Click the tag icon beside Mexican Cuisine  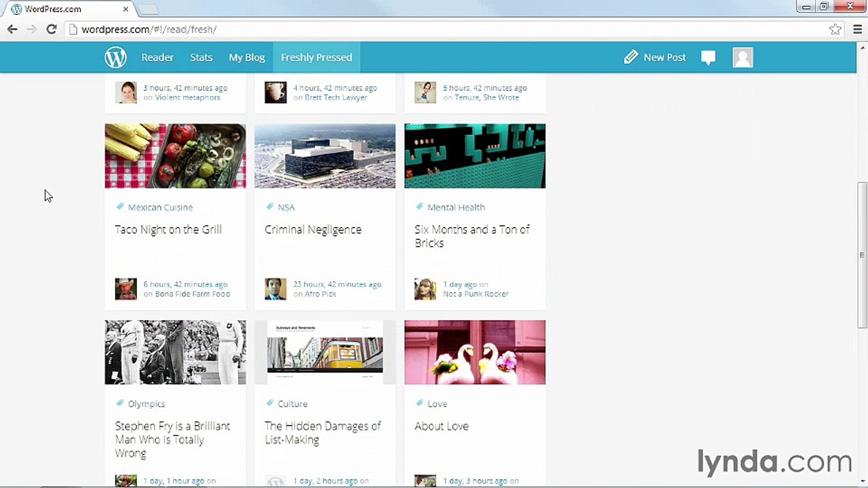120,207
